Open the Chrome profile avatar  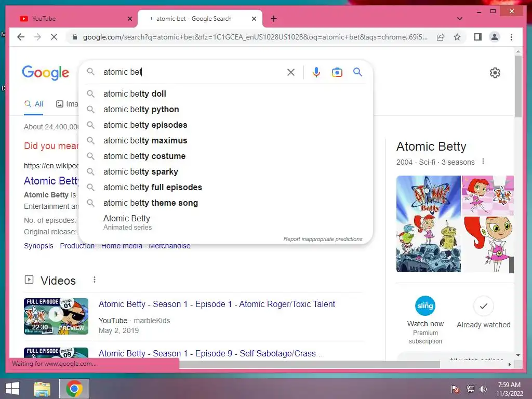point(495,37)
